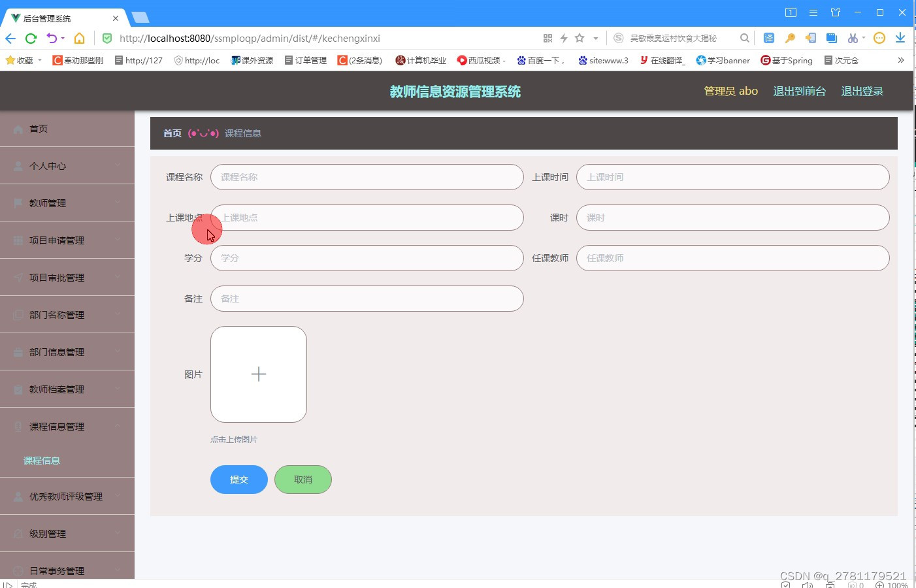Open the address bar dropdown arrow
This screenshot has width=916, height=588.
[x=595, y=38]
